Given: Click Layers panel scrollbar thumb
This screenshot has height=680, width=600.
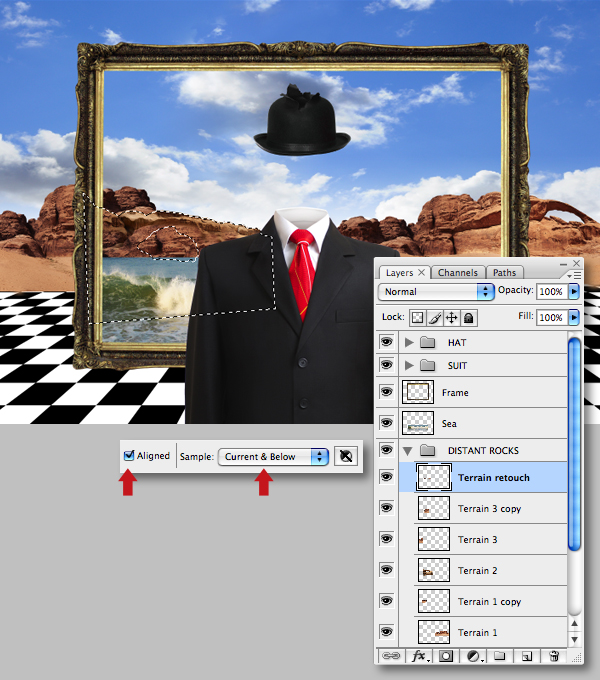Looking at the screenshot, I should [574, 445].
